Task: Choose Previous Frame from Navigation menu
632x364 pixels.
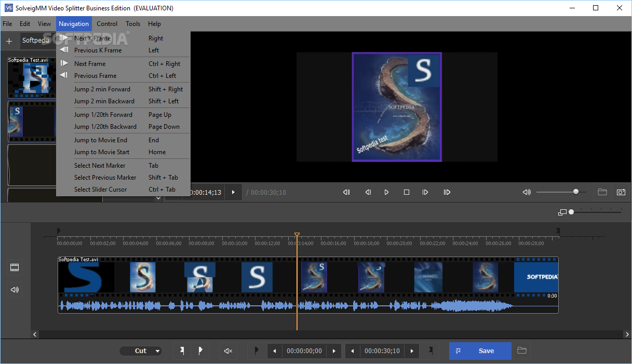Action: tap(124, 76)
